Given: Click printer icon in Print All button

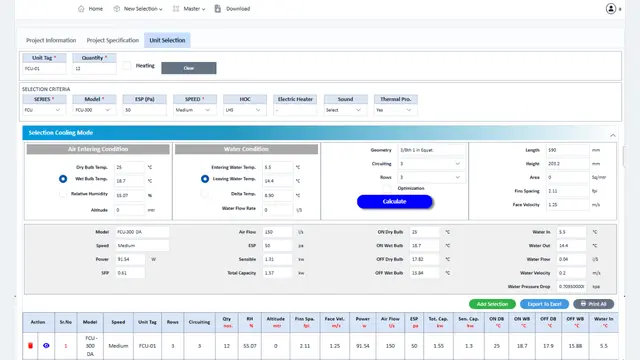Looking at the screenshot, I should click(583, 304).
